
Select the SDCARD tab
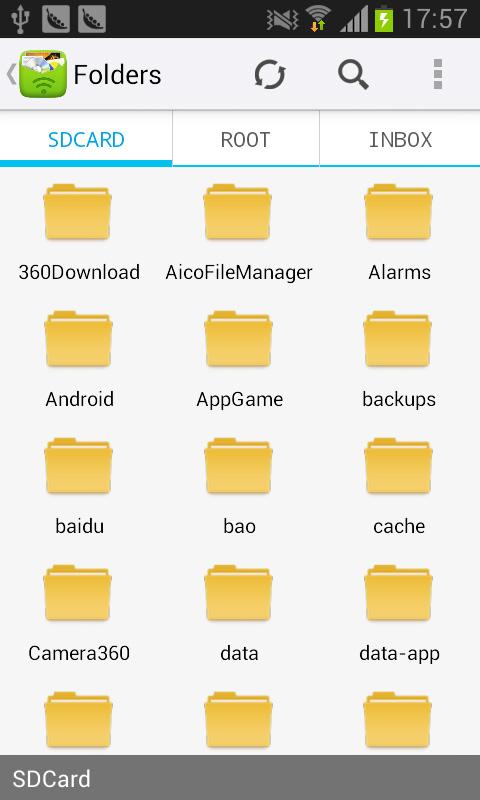tap(86, 139)
